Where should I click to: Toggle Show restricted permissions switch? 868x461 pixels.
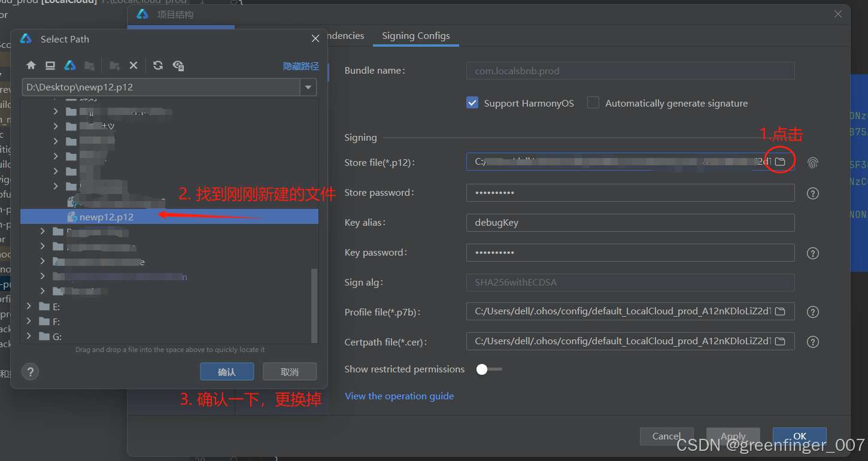click(x=488, y=369)
